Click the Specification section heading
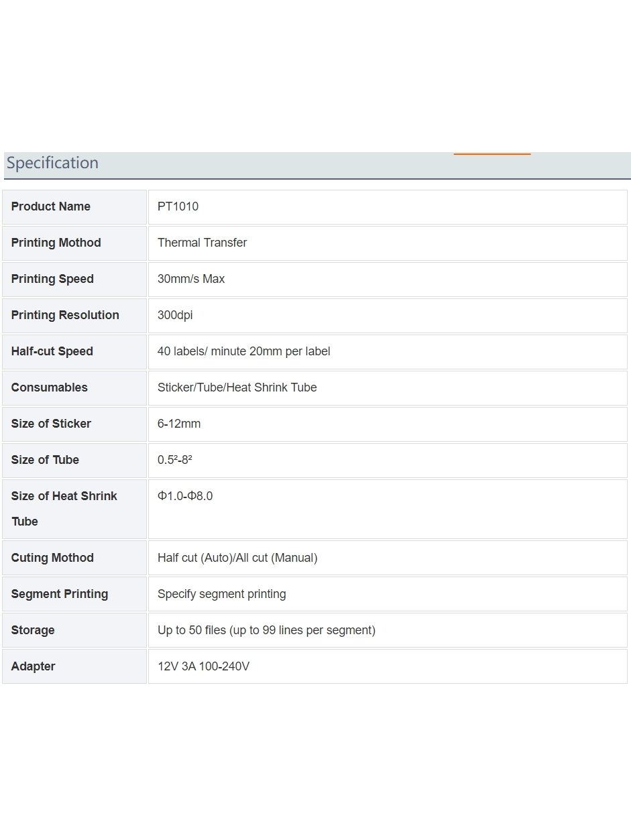631x840 pixels. tap(52, 163)
